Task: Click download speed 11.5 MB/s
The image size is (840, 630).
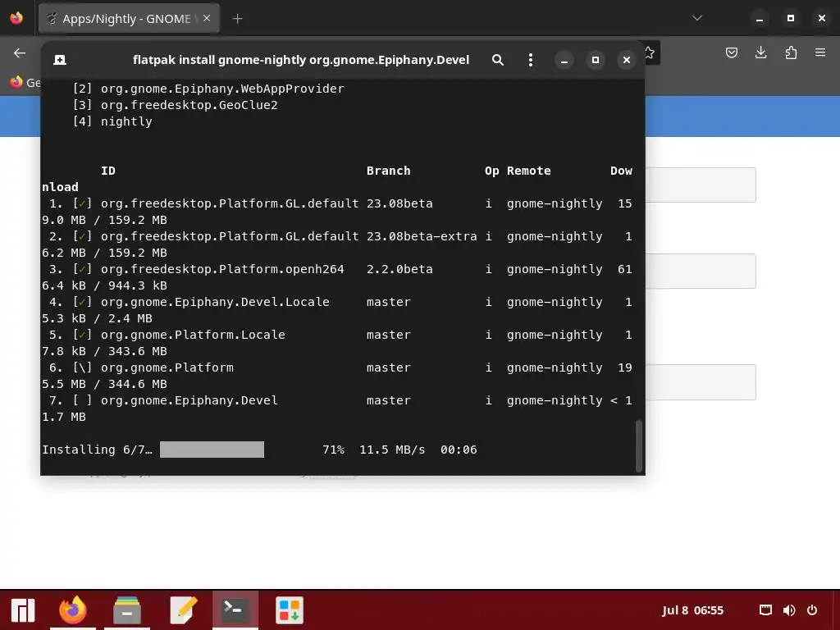Action: 392,450
